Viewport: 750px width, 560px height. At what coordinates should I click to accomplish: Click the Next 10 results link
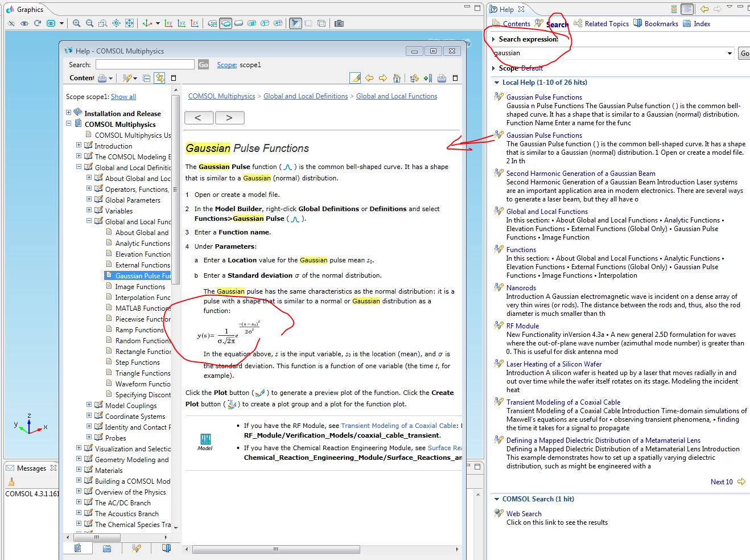pyautogui.click(x=722, y=482)
